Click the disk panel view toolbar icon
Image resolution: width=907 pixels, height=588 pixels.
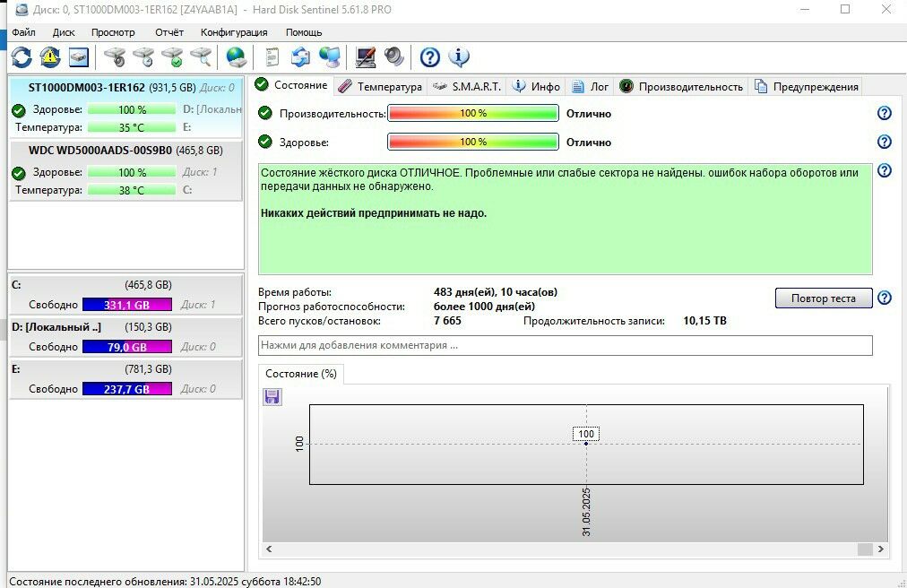click(x=79, y=57)
